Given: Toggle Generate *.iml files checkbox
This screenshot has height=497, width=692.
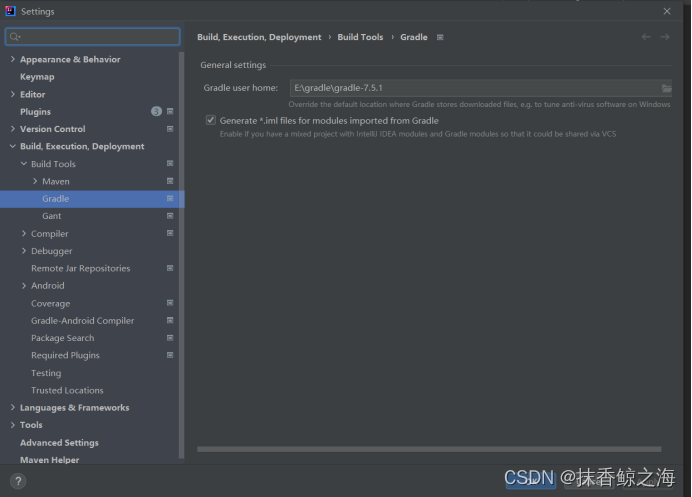Looking at the screenshot, I should [211, 120].
